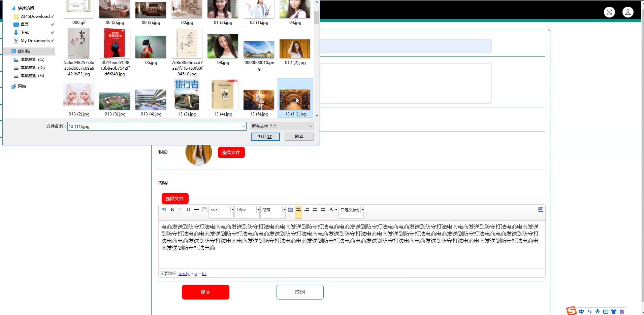
Task: Open the 2345Download folder in quick access
Action: (35, 16)
